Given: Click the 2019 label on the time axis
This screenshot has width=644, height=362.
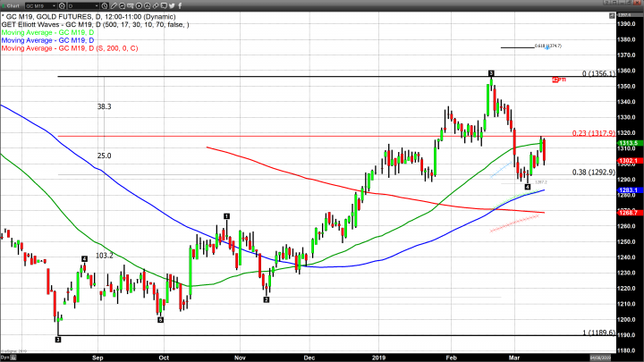Looking at the screenshot, I should point(378,358).
